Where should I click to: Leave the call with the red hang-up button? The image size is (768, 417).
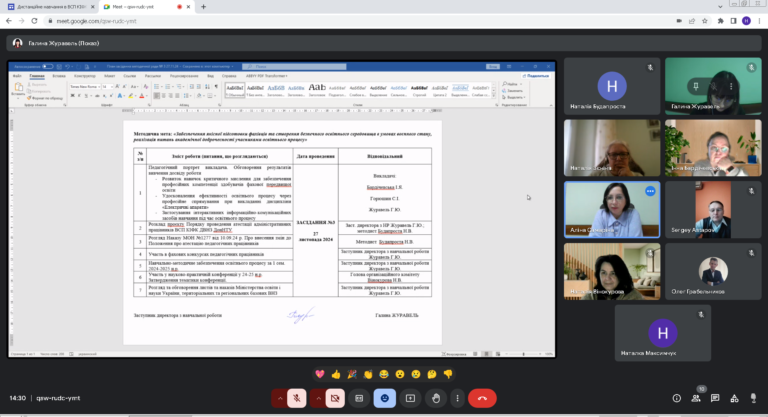[x=482, y=398]
